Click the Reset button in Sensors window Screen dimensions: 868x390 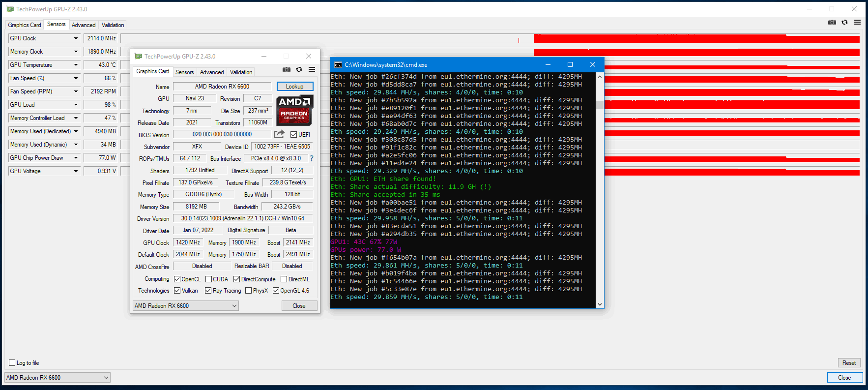849,362
